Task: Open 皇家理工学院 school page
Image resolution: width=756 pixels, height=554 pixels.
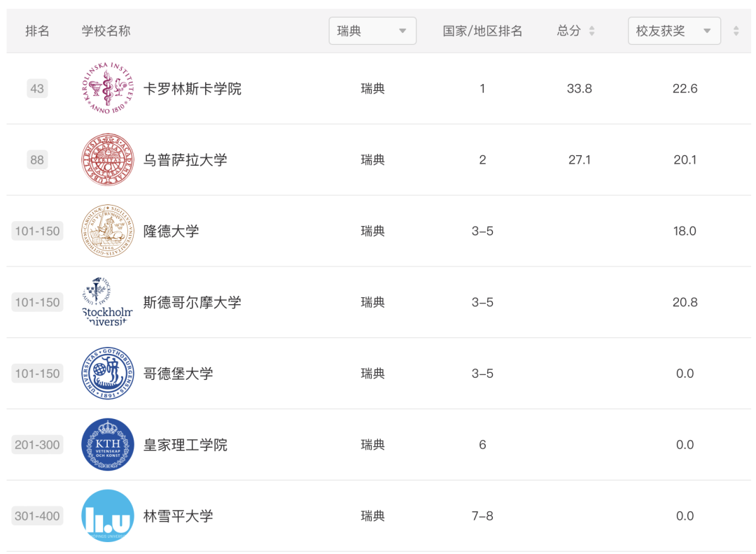Action: click(185, 445)
